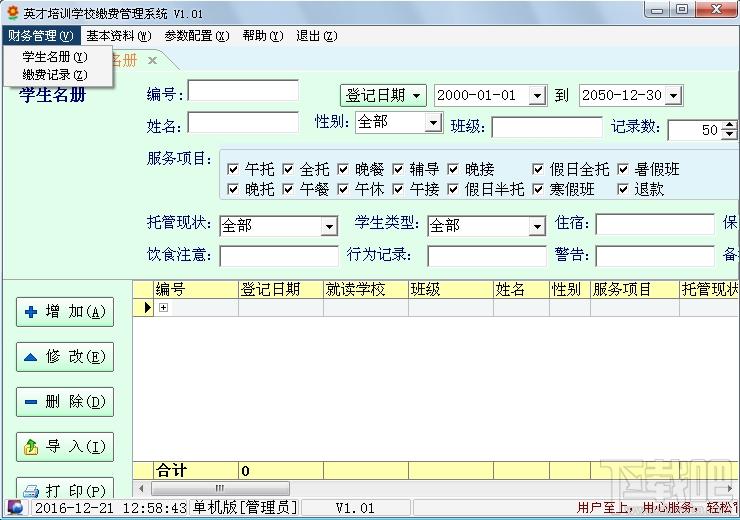Click the row indicator arrow in grid
The width and height of the screenshot is (740, 520).
click(x=147, y=308)
